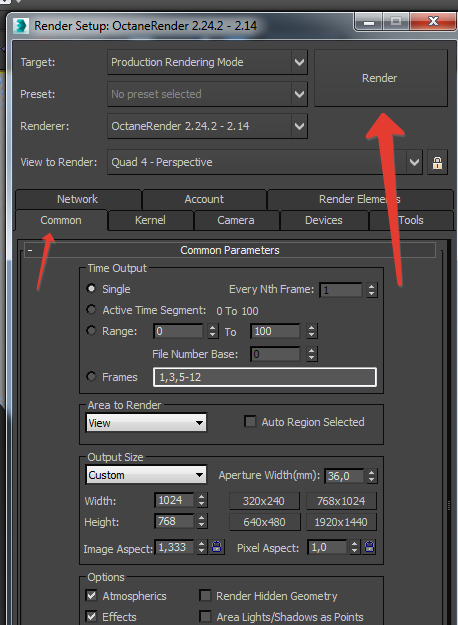Viewport: 458px width, 625px height.
Task: Click the 3ds Max app icon in title bar
Action: [21, 26]
